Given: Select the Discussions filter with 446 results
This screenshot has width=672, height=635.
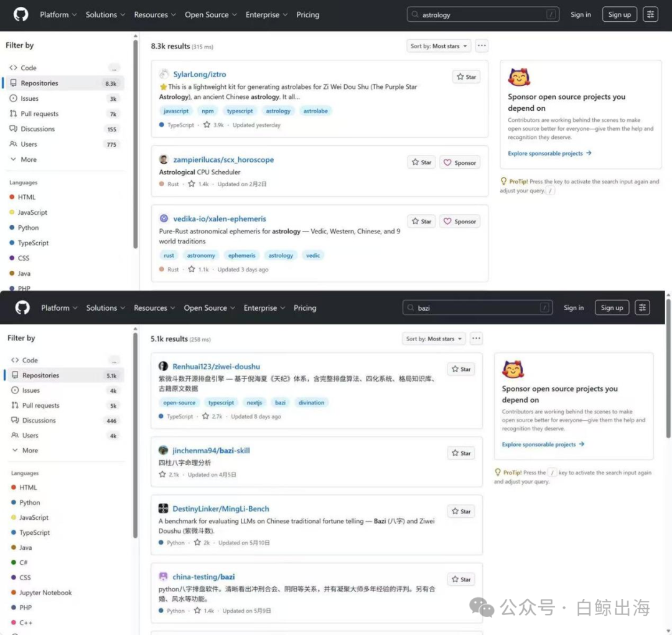Looking at the screenshot, I should (65, 420).
